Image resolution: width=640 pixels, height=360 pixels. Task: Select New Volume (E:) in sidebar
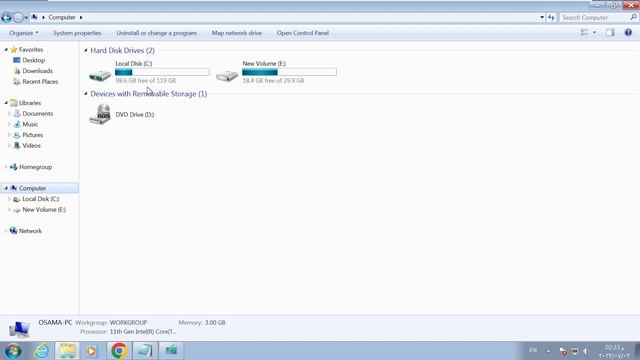(x=44, y=209)
